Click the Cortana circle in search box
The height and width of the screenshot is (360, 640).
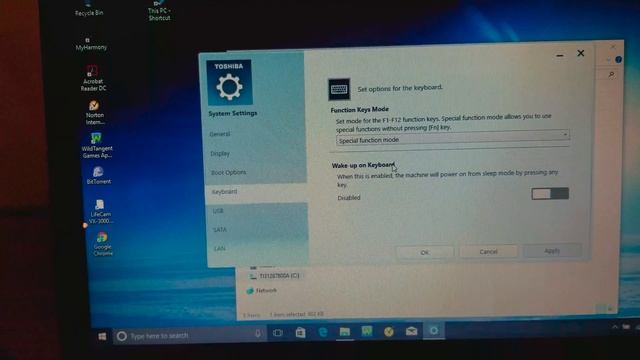pos(122,336)
